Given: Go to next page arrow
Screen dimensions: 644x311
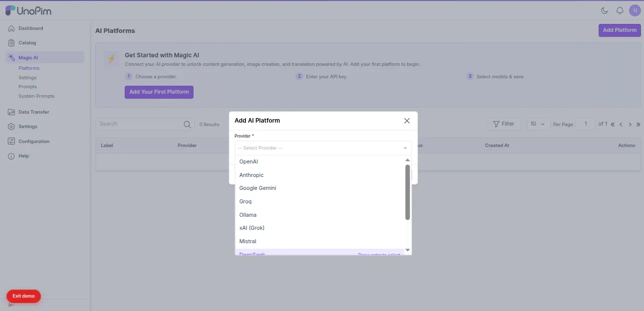Looking at the screenshot, I should point(630,125).
